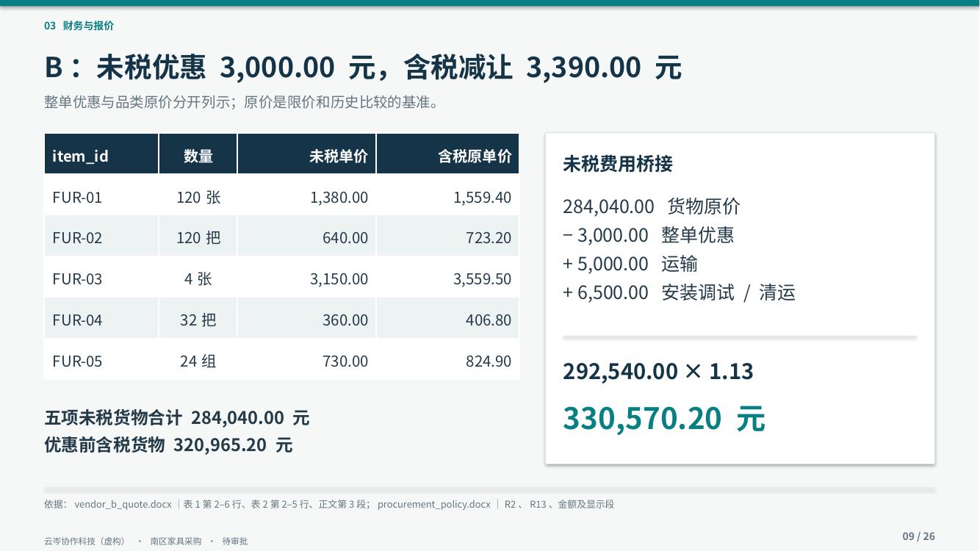This screenshot has width=980, height=551.
Task: Click the line 优惠前含税货物 320,965.20 元
Action: 168,444
